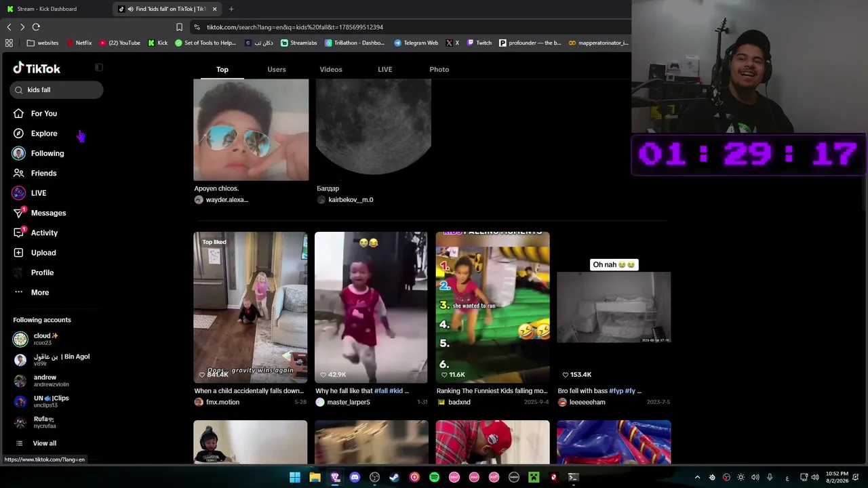Visit leeeeeeham's profile link

pos(587,403)
